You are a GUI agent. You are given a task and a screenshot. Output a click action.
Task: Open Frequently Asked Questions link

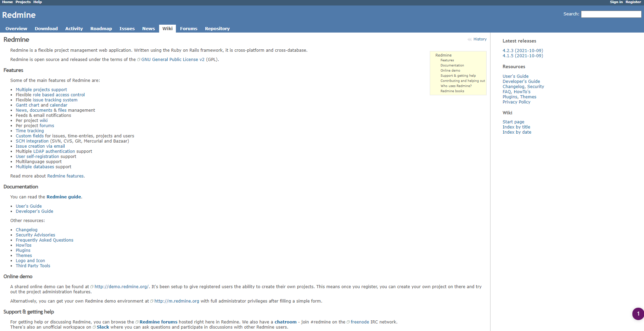[44, 240]
